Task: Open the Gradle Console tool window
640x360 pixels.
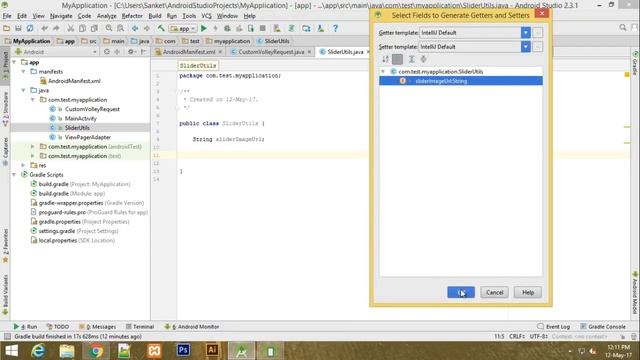Action: tap(603, 327)
